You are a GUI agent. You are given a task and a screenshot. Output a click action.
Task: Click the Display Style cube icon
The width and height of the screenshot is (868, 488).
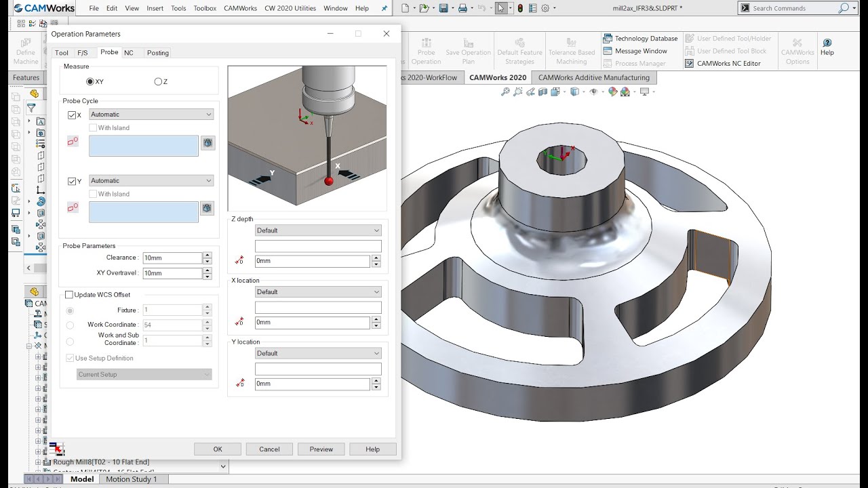coord(574,91)
